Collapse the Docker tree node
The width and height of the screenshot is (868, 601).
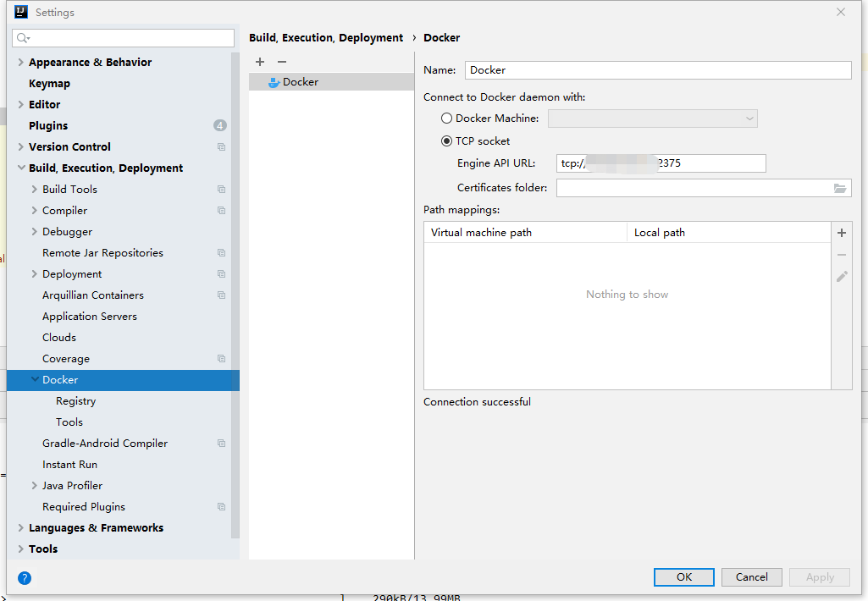pyautogui.click(x=35, y=379)
